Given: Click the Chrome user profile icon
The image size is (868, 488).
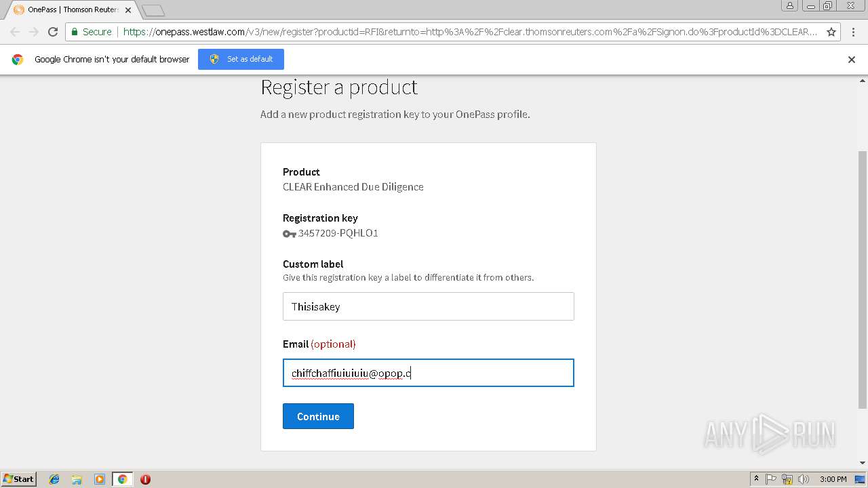Looking at the screenshot, I should [790, 5].
